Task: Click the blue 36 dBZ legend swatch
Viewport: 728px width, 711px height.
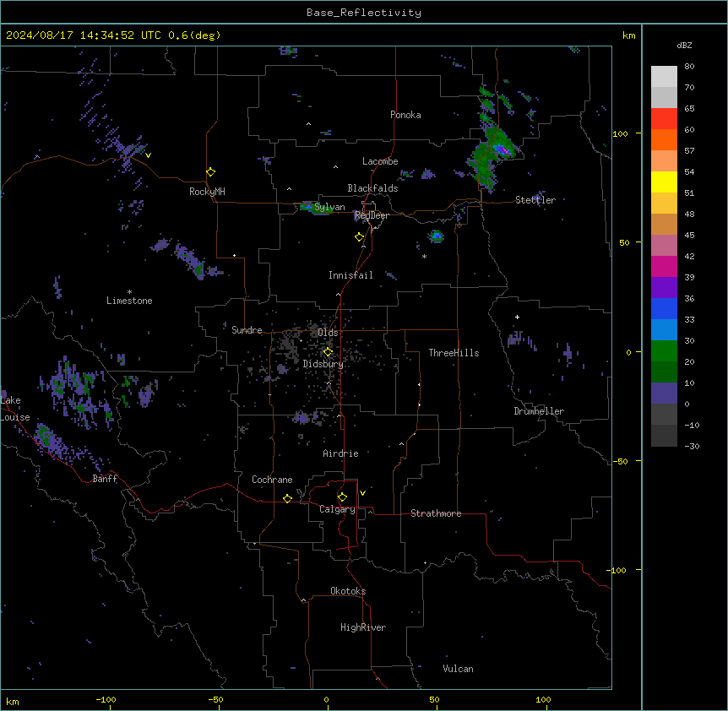Action: [664, 308]
